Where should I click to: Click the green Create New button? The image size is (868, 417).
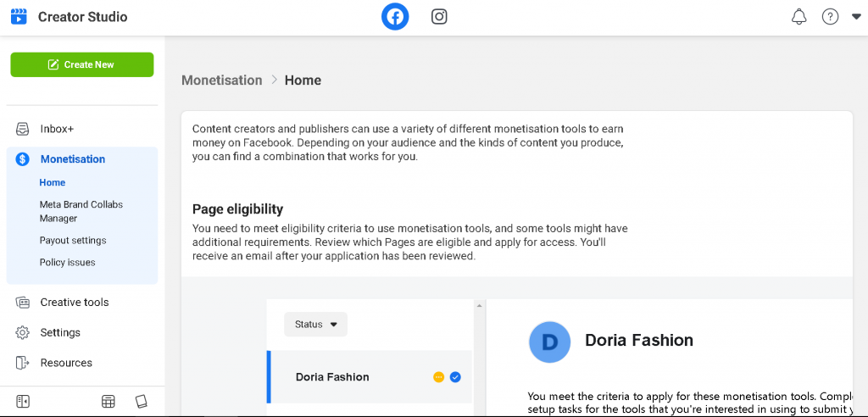tap(82, 64)
